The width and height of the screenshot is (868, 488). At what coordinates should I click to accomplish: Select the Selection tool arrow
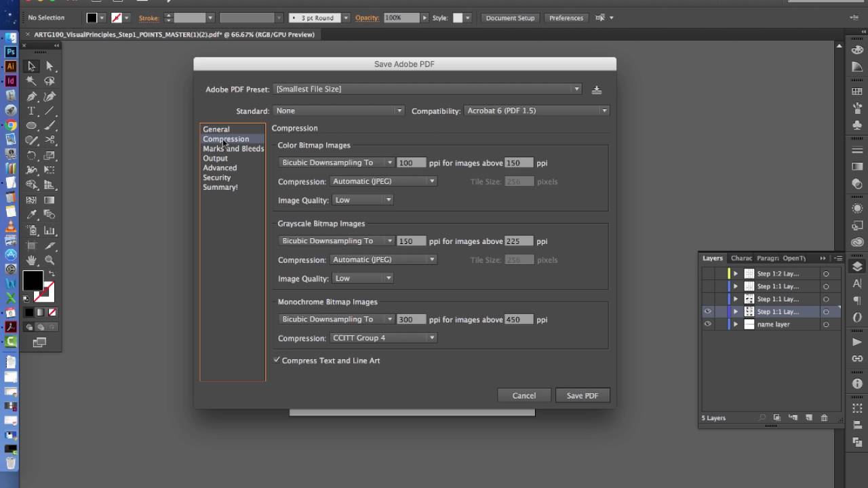[31, 66]
